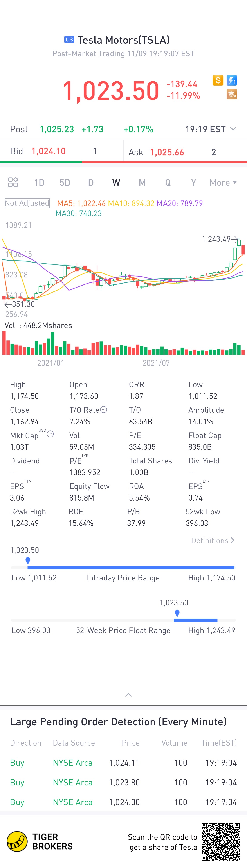Tap the blue lightning bolt icon

232,80
